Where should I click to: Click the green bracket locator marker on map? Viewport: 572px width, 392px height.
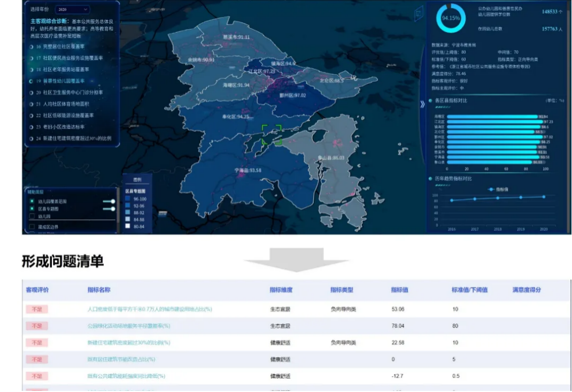272,135
